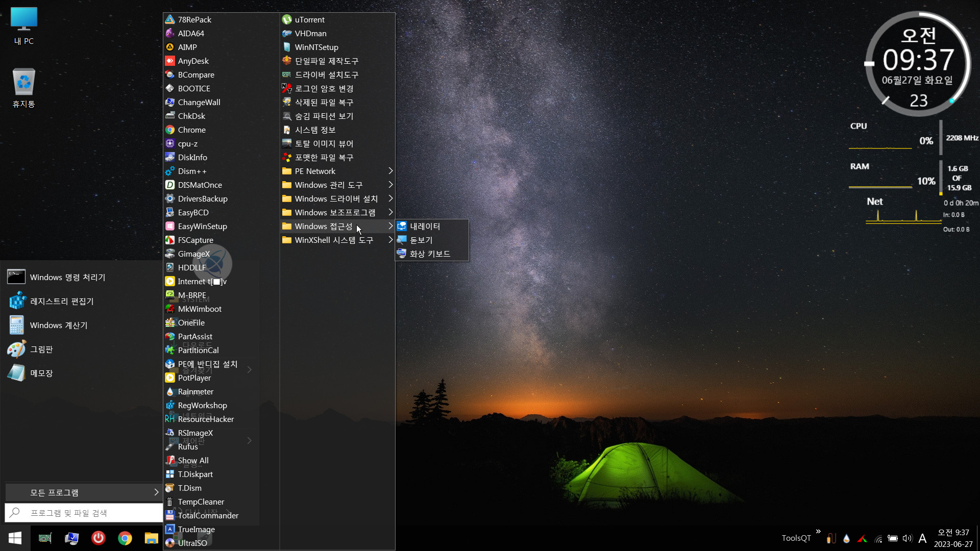Open Windows 명령 처리기 command prompt
This screenshot has width=980, height=551.
tap(82, 277)
